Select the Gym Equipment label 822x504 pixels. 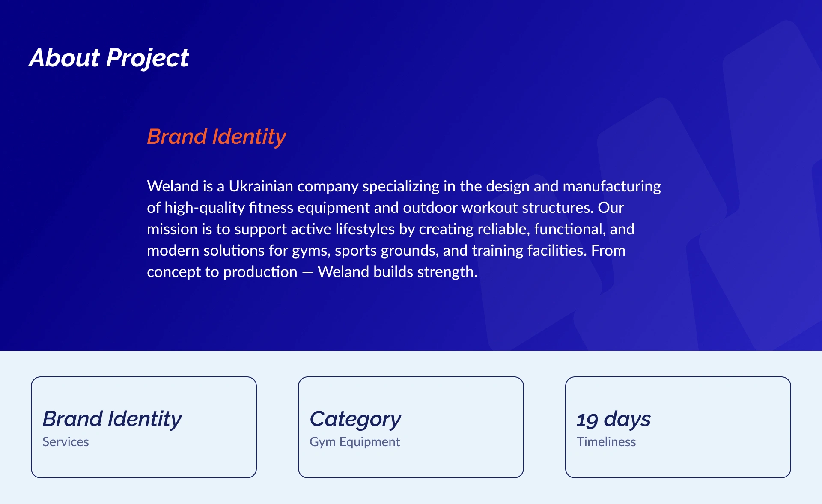coord(354,442)
